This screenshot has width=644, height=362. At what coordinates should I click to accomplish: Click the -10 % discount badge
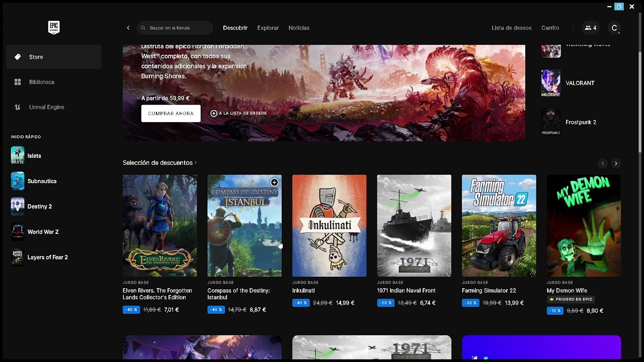[x=555, y=311]
